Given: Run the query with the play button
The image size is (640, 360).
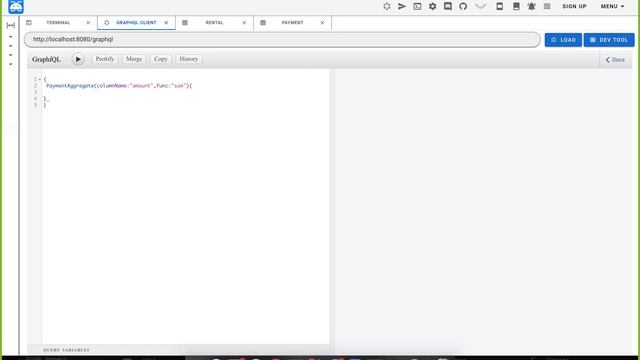Looking at the screenshot, I should point(78,59).
